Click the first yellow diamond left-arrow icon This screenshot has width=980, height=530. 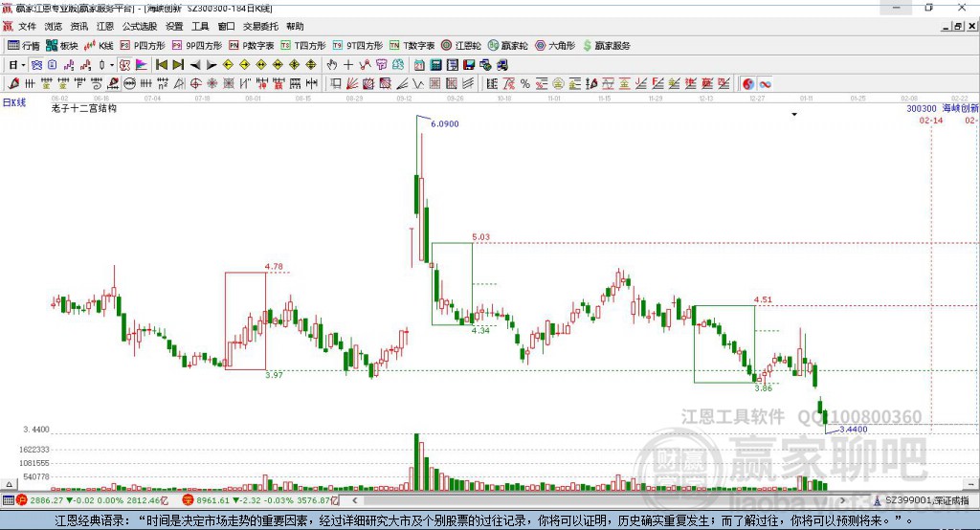[228, 65]
